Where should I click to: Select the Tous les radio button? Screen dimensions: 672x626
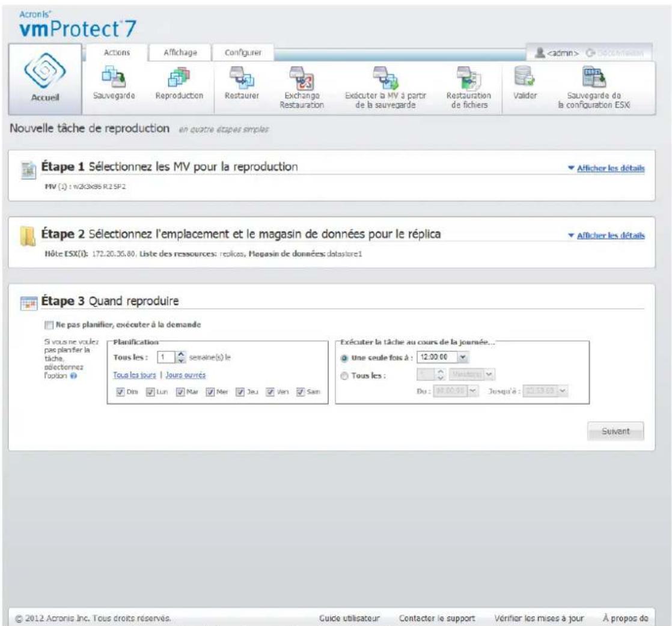coord(344,375)
